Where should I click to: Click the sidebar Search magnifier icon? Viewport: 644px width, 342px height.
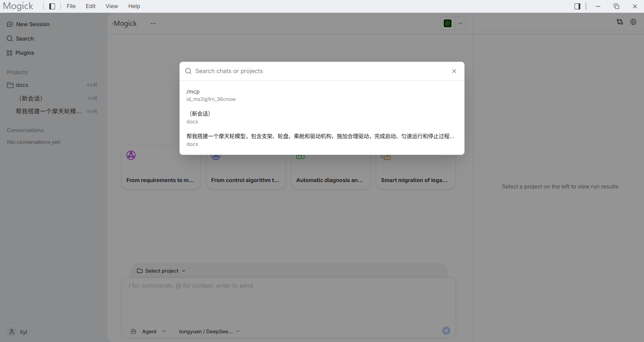click(10, 39)
